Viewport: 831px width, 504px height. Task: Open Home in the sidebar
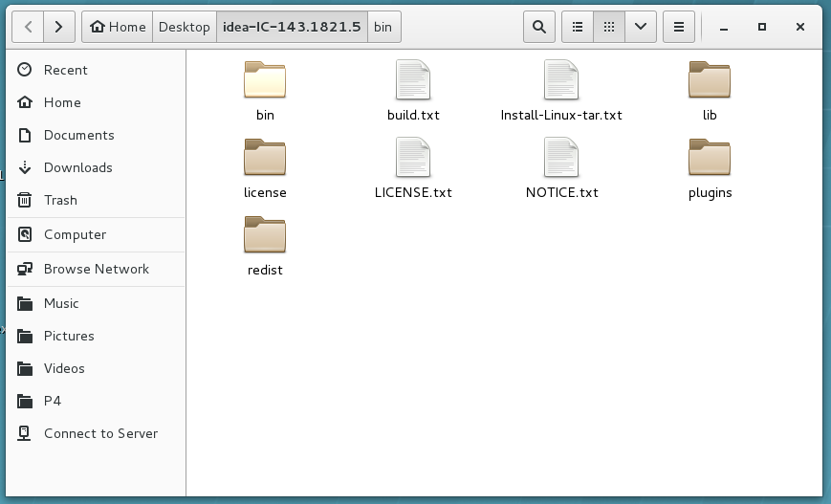pos(96,102)
